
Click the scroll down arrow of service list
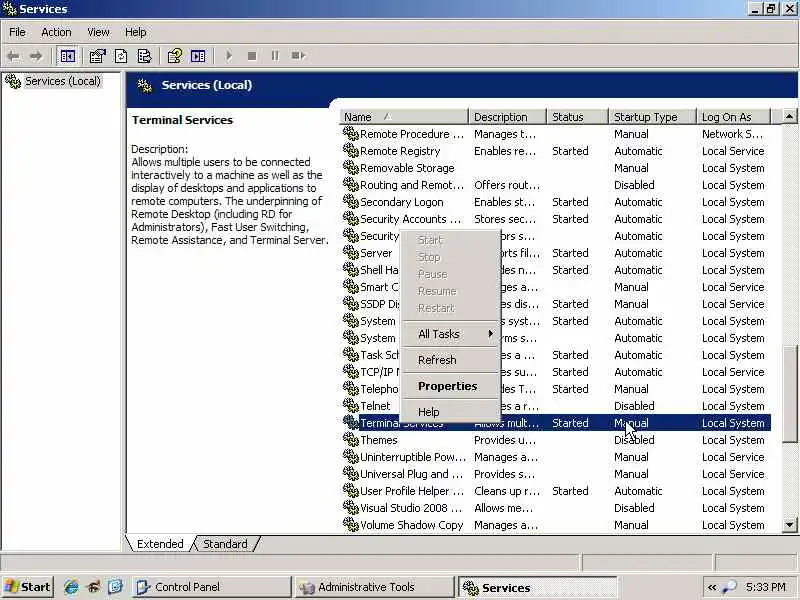(789, 525)
